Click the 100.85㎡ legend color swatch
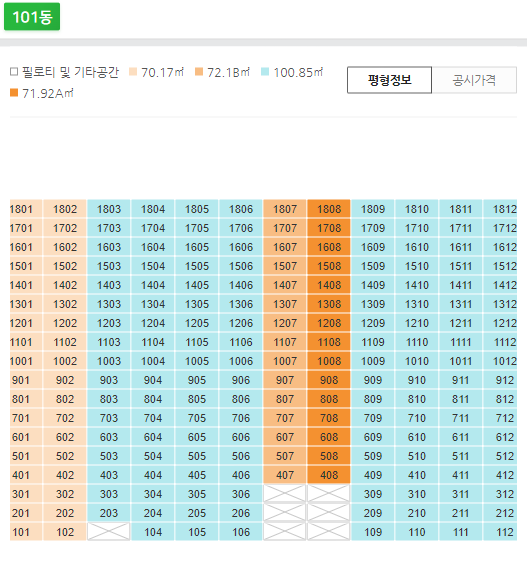Image resolution: width=527 pixels, height=563 pixels. (265, 72)
